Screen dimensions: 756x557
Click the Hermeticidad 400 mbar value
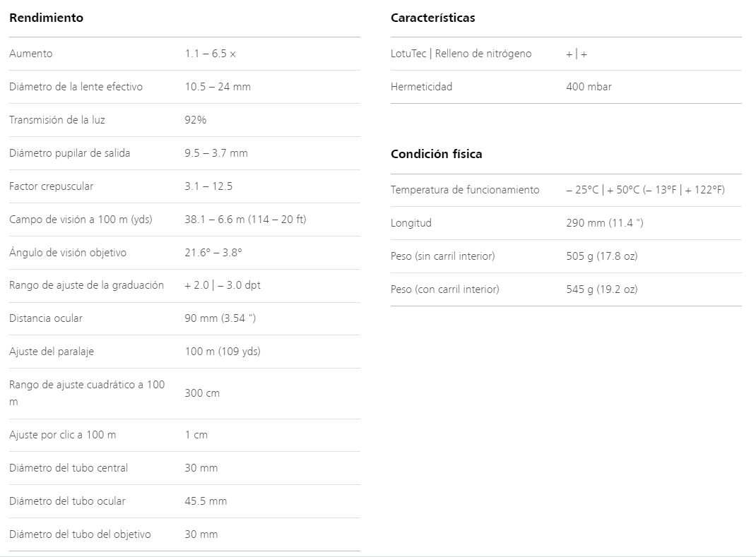(x=589, y=87)
